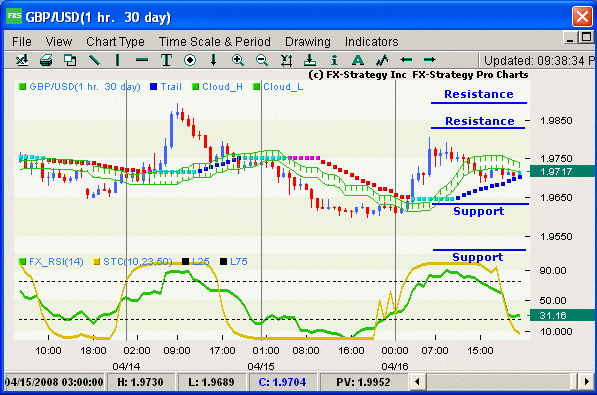Click the Updated: 09:38:34 timestamp
The width and height of the screenshot is (597, 395).
click(539, 61)
